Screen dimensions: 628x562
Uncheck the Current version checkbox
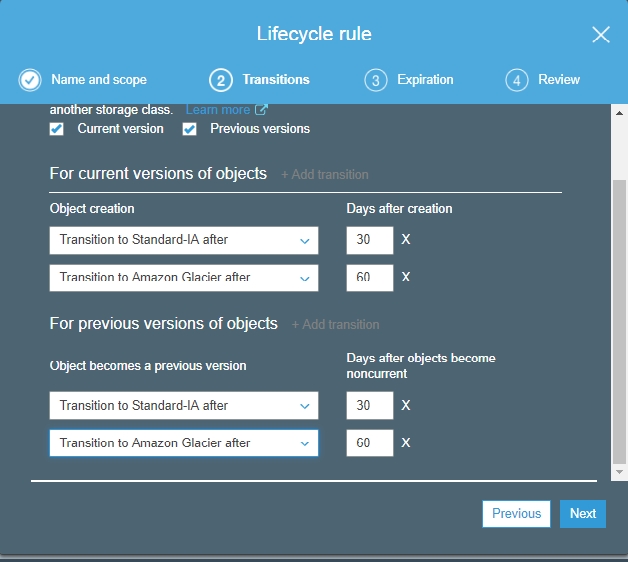click(57, 129)
